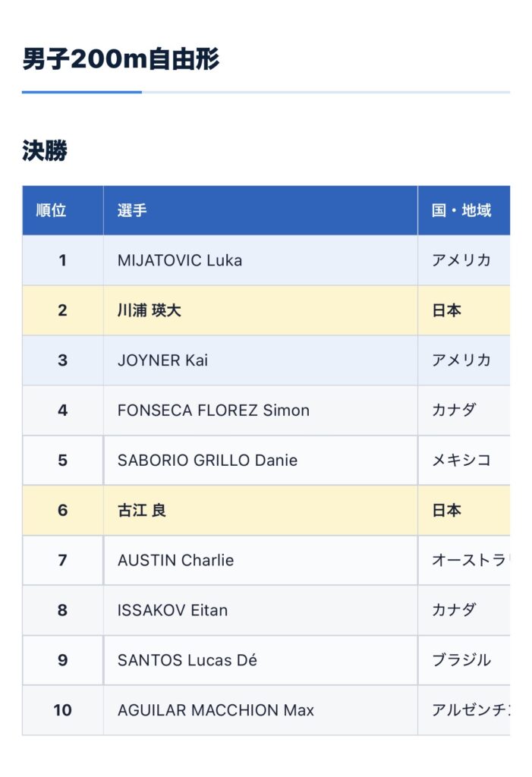Click the オーストラ country cell

tap(464, 560)
